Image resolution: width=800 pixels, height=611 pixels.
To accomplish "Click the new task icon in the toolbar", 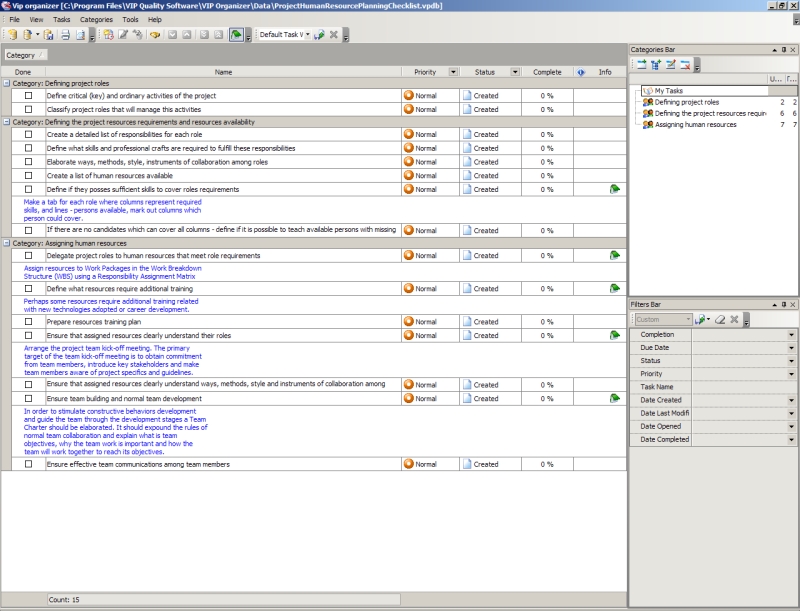I will [x=108, y=35].
